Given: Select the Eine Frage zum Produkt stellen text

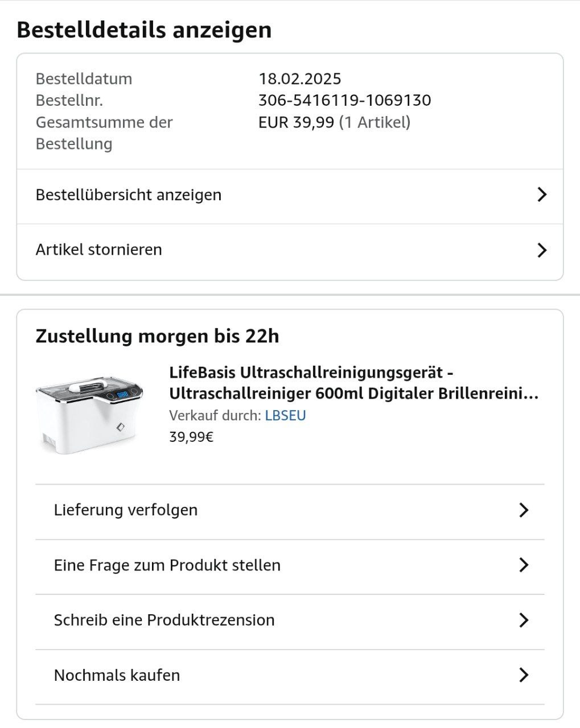Looking at the screenshot, I should point(167,565).
